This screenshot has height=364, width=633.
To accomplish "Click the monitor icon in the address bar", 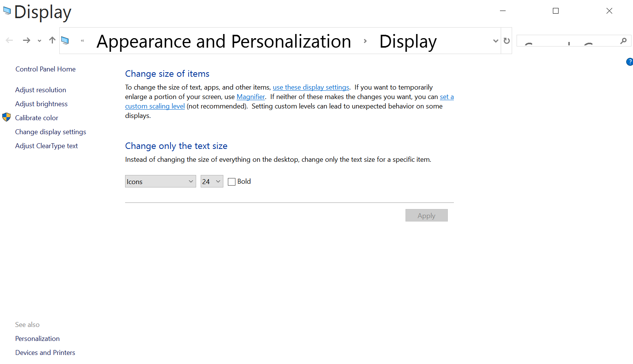I will [x=65, y=40].
